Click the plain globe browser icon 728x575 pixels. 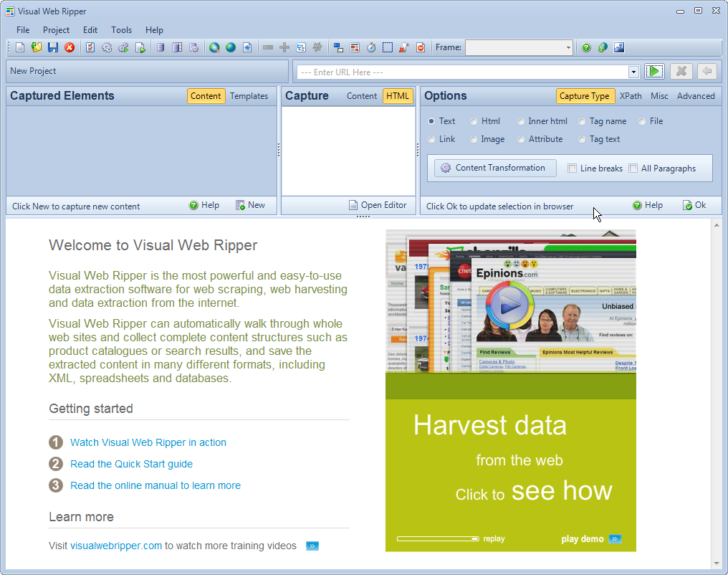click(231, 47)
